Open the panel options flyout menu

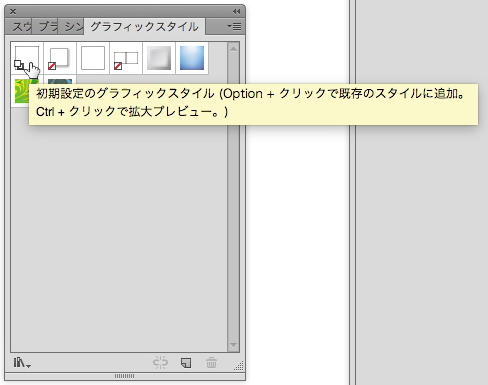pyautogui.click(x=234, y=26)
